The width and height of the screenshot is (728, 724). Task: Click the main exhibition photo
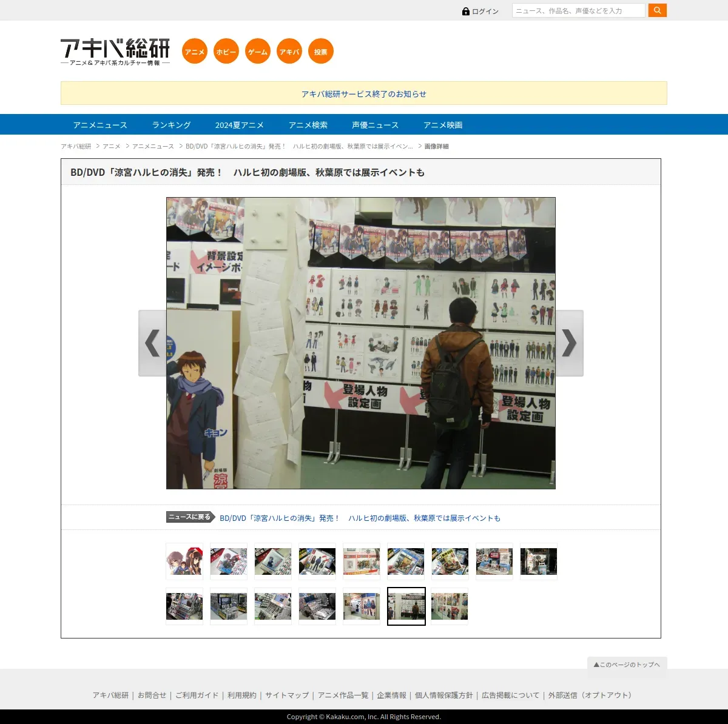pyautogui.click(x=361, y=343)
